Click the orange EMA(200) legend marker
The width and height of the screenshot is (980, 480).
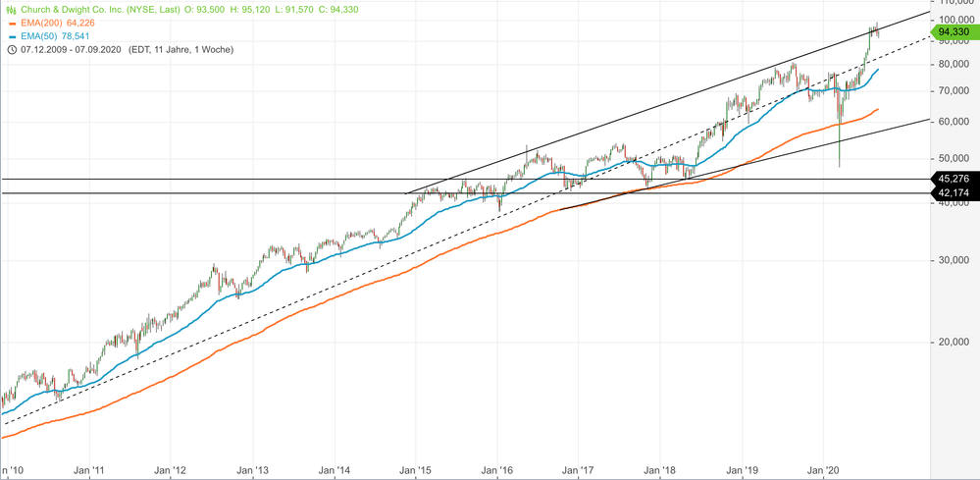coord(12,22)
